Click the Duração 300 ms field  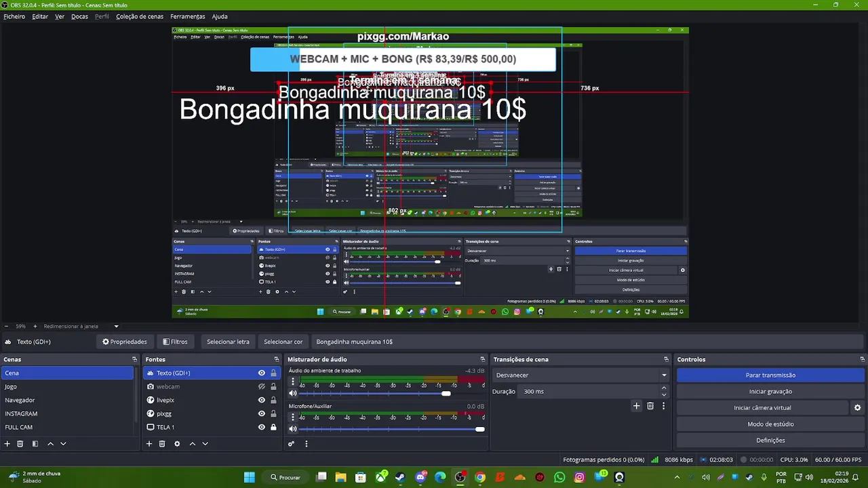tap(594, 391)
